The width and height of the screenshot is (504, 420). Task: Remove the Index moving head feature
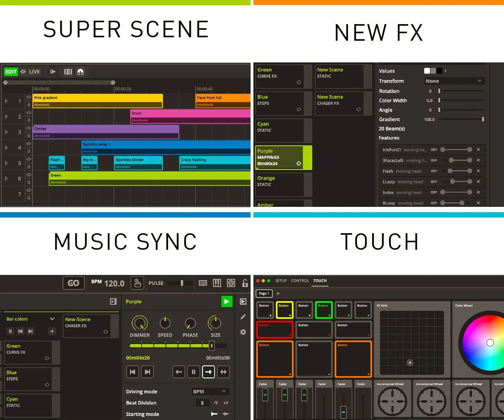(x=478, y=192)
